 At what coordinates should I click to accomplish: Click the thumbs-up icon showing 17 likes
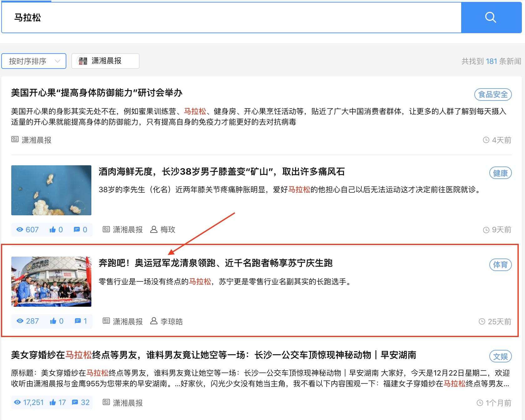(x=52, y=402)
